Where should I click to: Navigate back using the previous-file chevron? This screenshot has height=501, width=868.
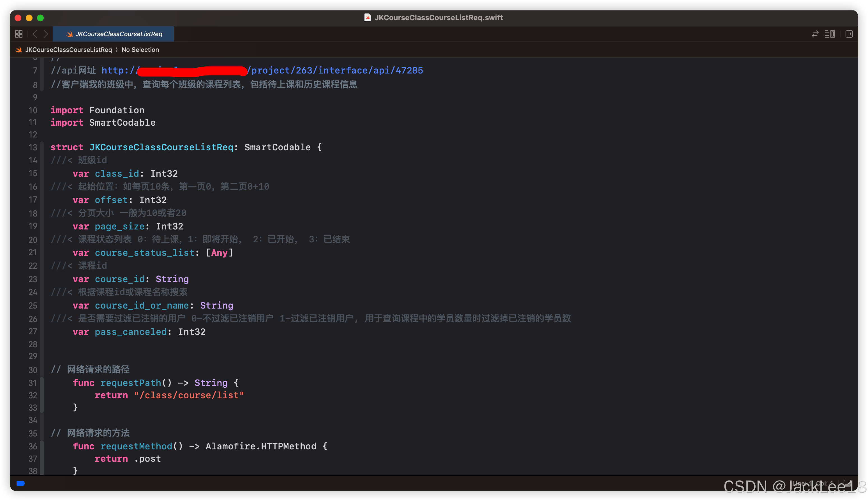pos(34,34)
